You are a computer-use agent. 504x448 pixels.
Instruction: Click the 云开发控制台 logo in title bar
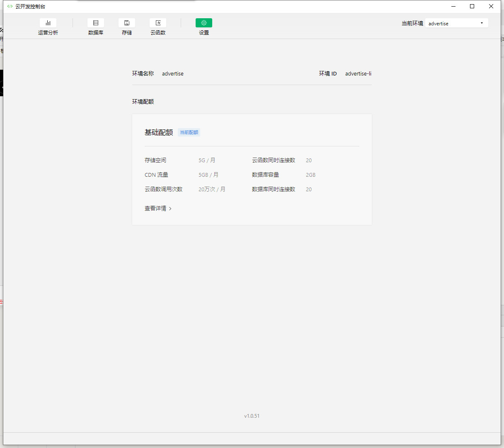(10, 6)
